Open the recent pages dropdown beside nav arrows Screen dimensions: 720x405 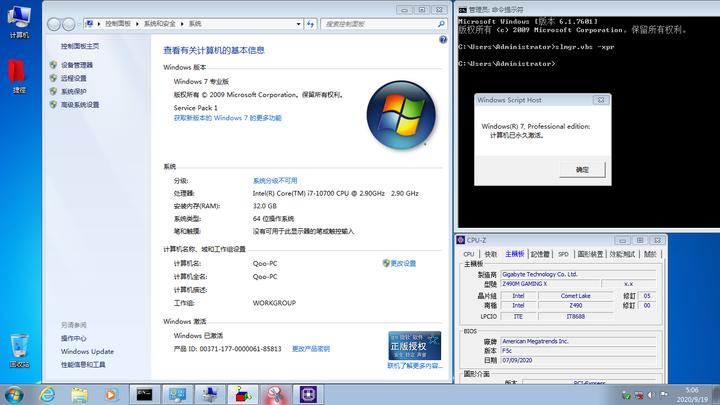click(x=79, y=24)
